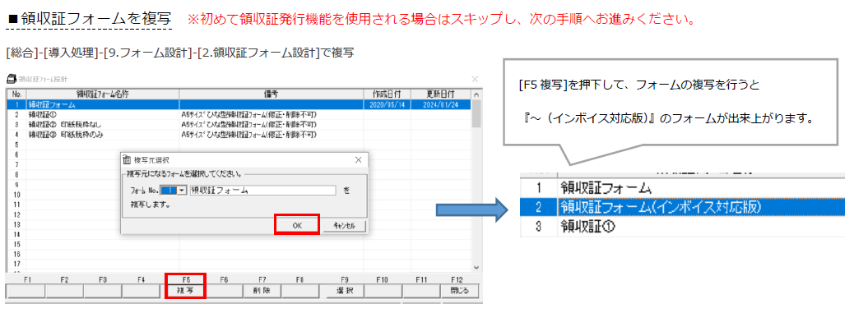Select 領収証フォーム(インボイス対応版) in the enlarged list
The image size is (868, 313).
682,207
